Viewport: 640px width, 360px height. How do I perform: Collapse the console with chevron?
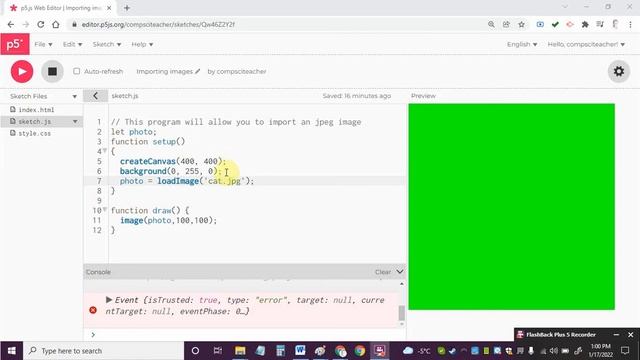coord(400,272)
